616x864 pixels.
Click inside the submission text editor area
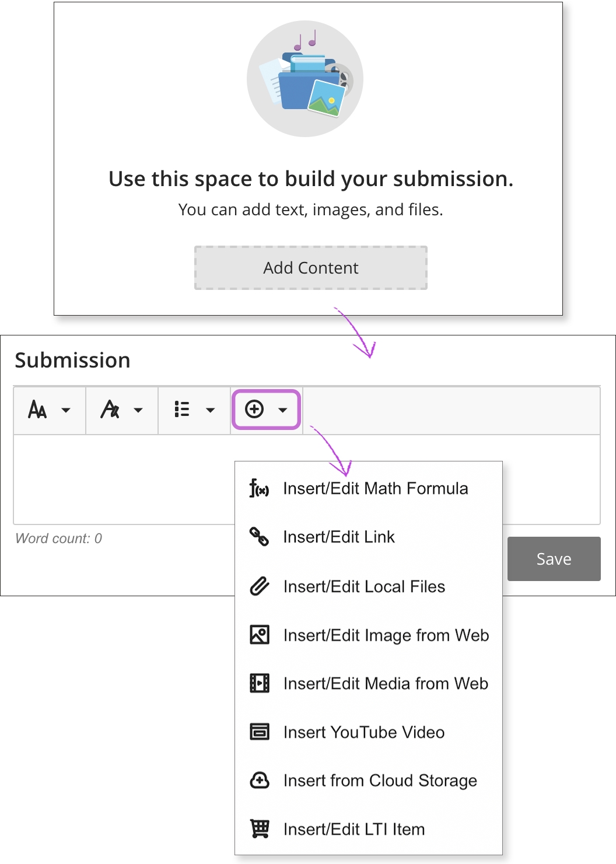123,478
